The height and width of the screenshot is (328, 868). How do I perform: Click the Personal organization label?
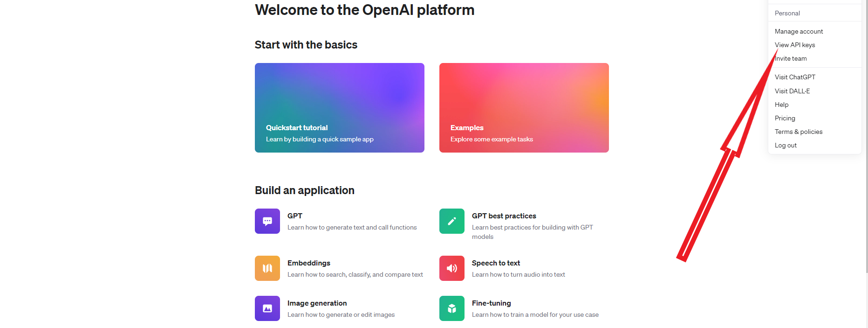point(787,13)
